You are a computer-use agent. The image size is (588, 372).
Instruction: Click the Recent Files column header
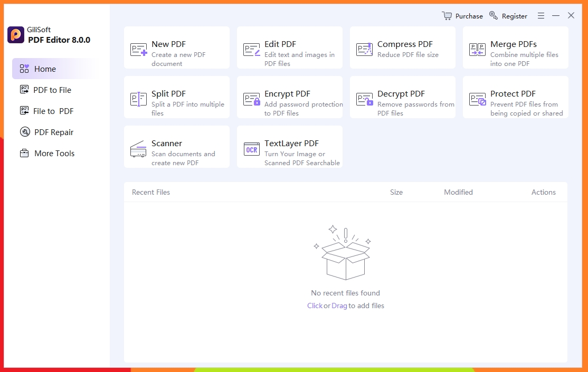pyautogui.click(x=151, y=192)
